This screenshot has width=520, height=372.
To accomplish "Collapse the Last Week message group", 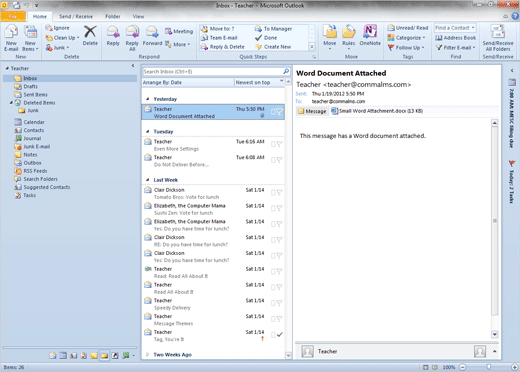I will tap(147, 180).
